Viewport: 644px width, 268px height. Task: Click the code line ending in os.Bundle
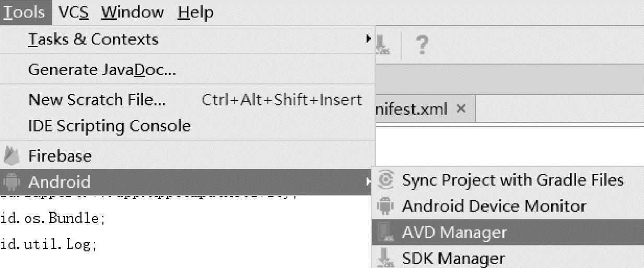coord(52,218)
